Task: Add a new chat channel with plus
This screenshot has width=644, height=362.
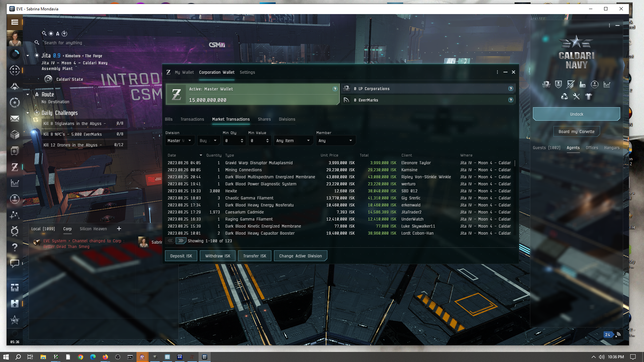Action: coord(119,229)
